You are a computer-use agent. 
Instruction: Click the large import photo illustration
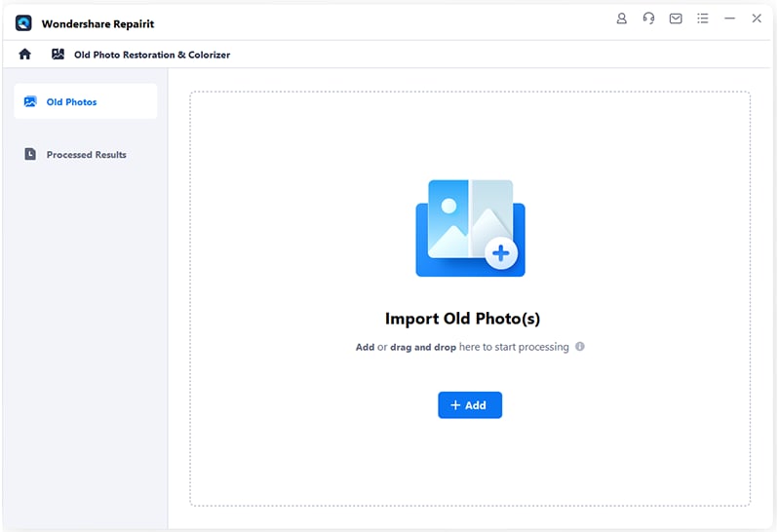470,227
